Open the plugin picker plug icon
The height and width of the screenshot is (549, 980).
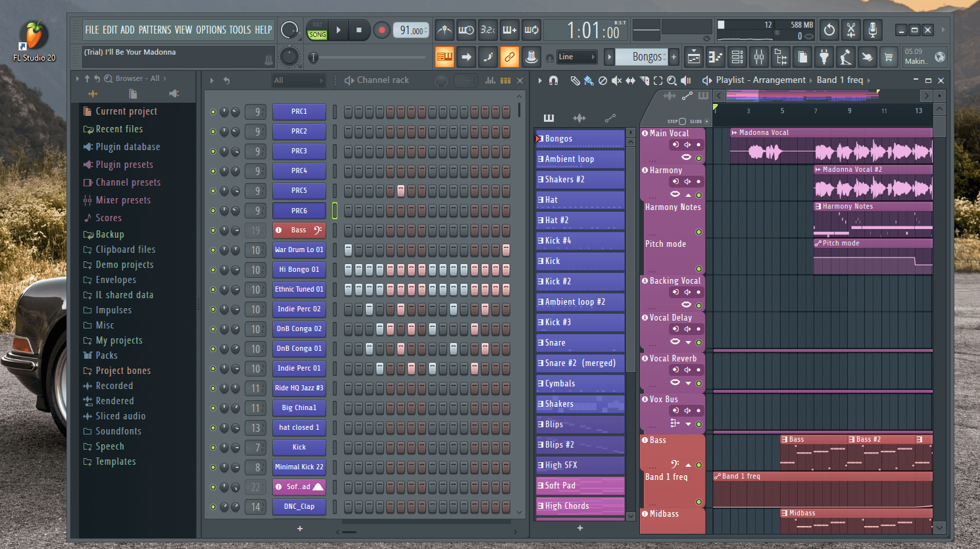tap(824, 57)
